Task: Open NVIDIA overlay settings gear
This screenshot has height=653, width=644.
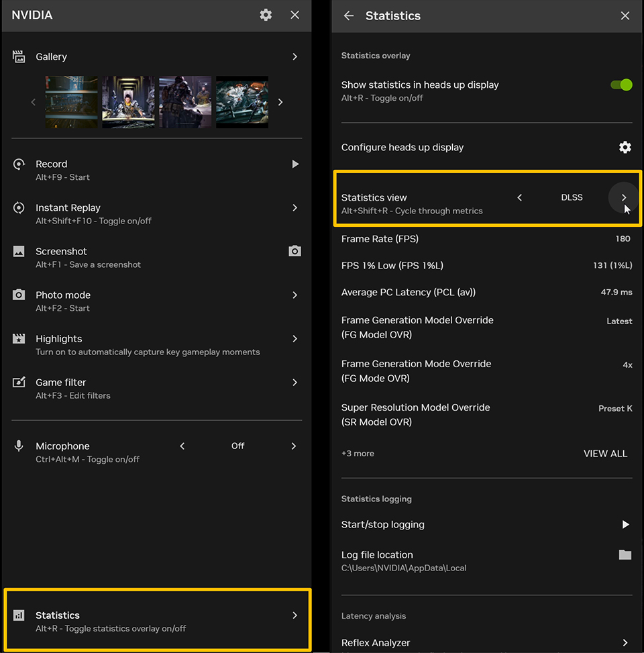Action: (266, 15)
